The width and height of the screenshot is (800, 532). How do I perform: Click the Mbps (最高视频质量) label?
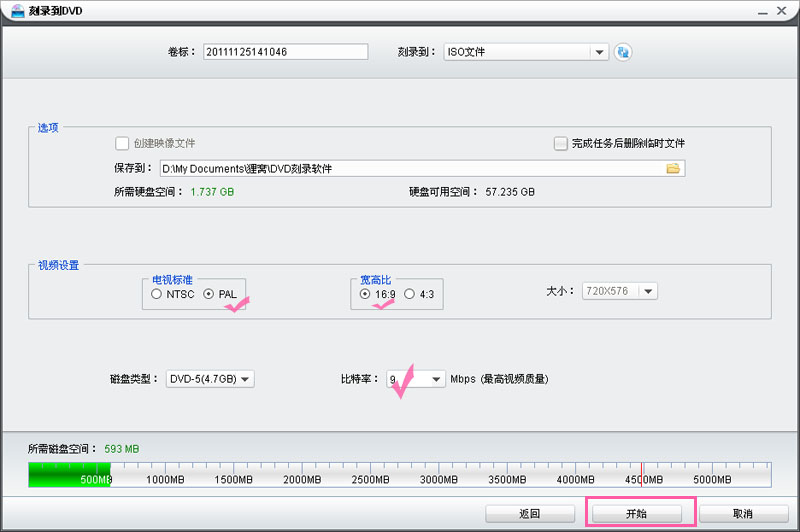click(x=499, y=379)
